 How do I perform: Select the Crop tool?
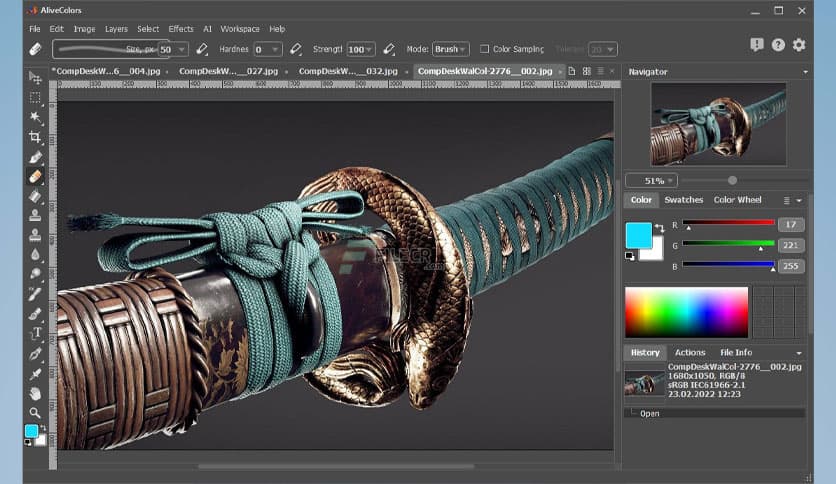[35, 137]
